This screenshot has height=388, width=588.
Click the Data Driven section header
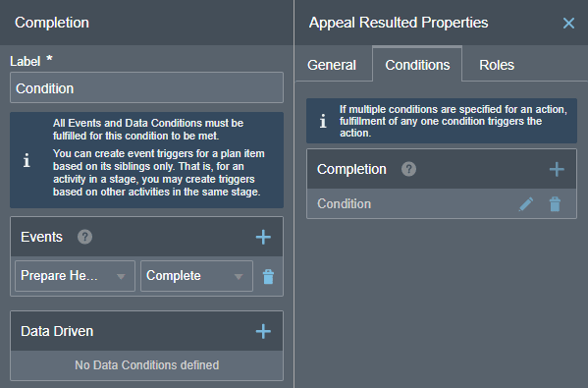pos(146,331)
